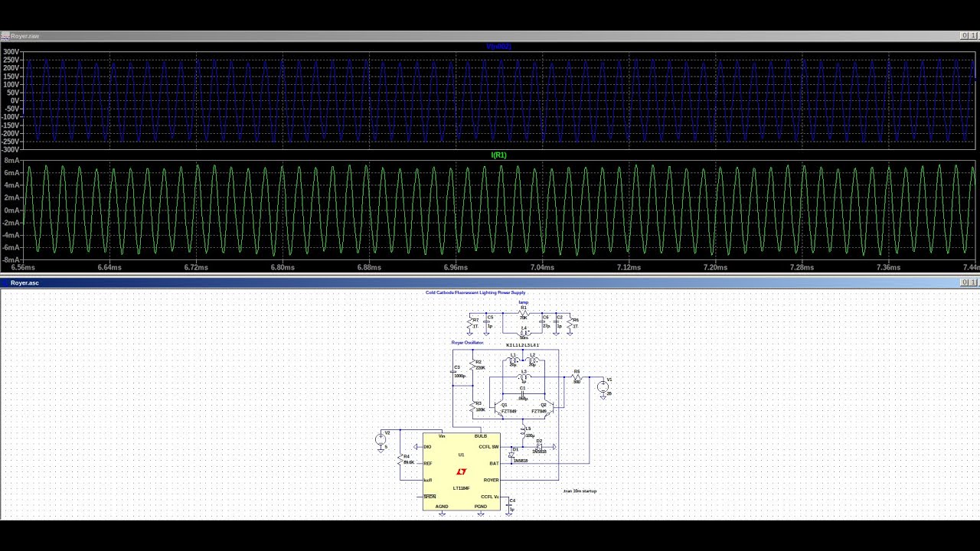The image size is (980, 551).
Task: Select inductor L2 in Royer oscillator
Action: [x=532, y=360]
